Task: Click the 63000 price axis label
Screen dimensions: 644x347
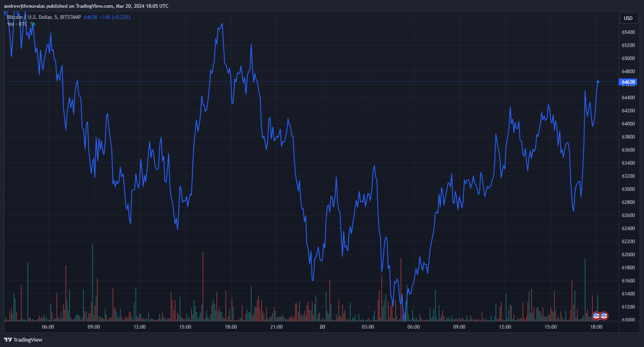Action: (x=628, y=189)
